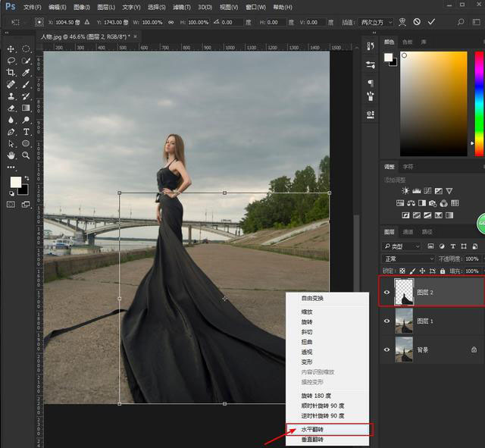Select the Quick Selection tool
The width and height of the screenshot is (485, 448).
(26, 61)
